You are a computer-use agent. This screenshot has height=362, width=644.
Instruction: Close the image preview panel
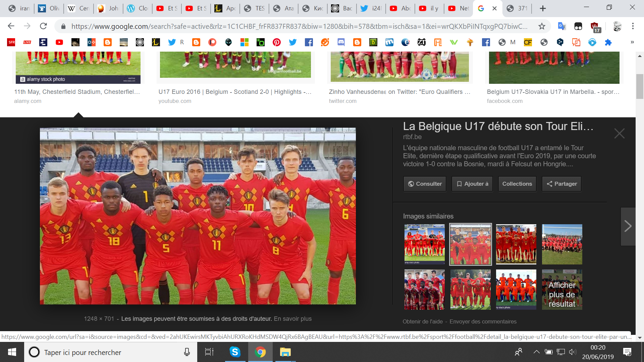[619, 133]
